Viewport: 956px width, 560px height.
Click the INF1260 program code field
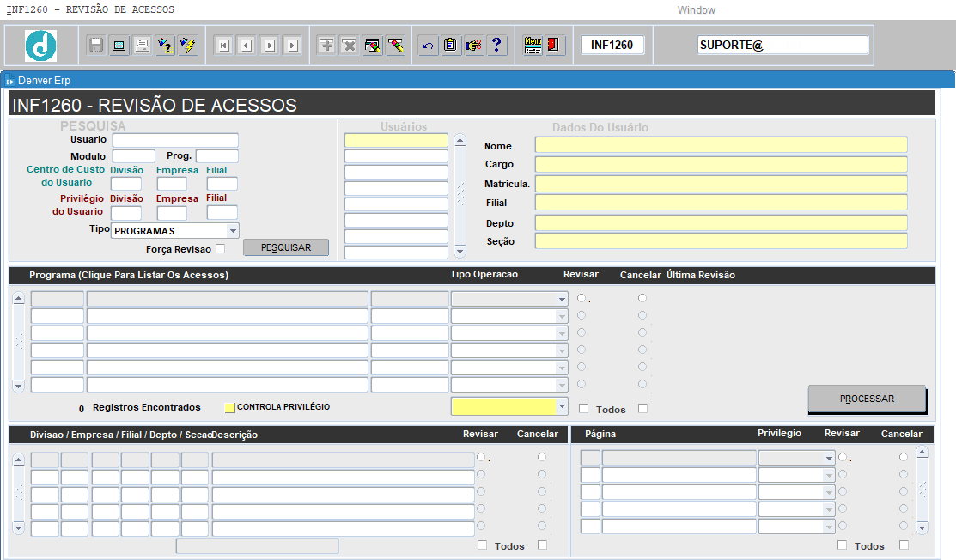tap(612, 46)
